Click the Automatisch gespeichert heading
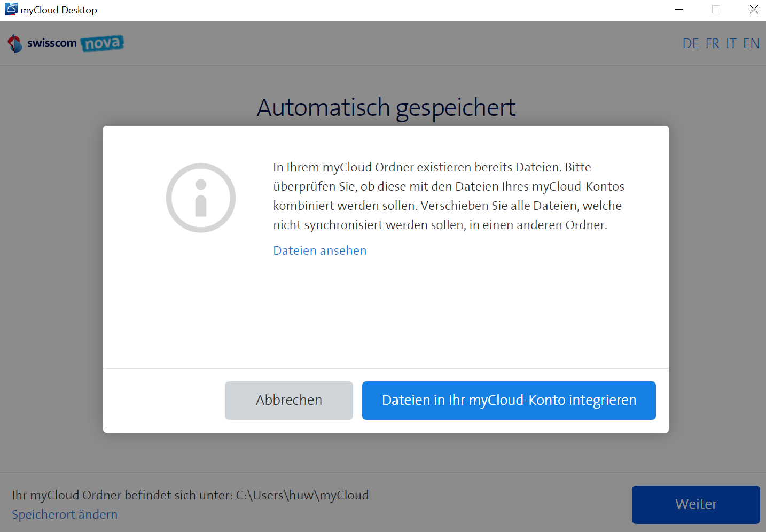766x532 pixels. [386, 107]
